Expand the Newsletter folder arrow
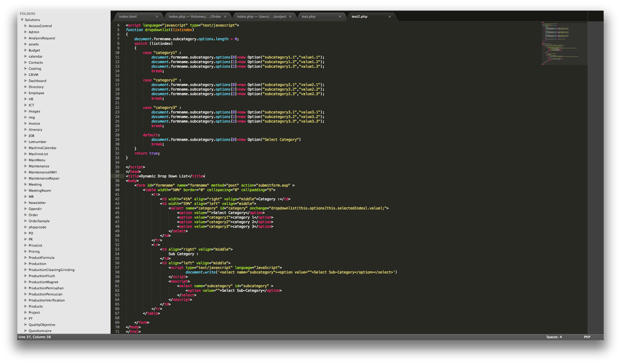Screen dimensions: 621x364 pyautogui.click(x=26, y=203)
